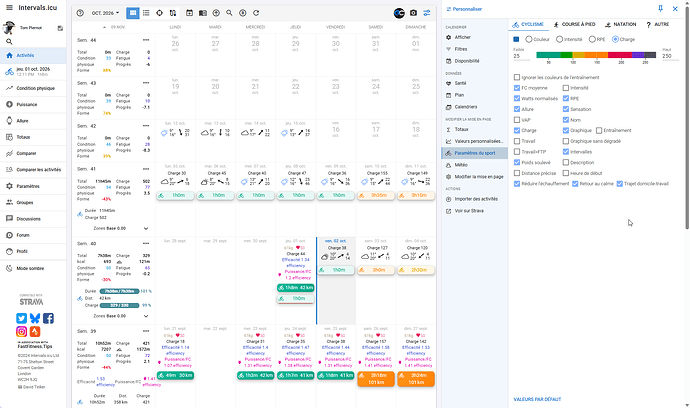Toggle Mode sombre

[33, 268]
